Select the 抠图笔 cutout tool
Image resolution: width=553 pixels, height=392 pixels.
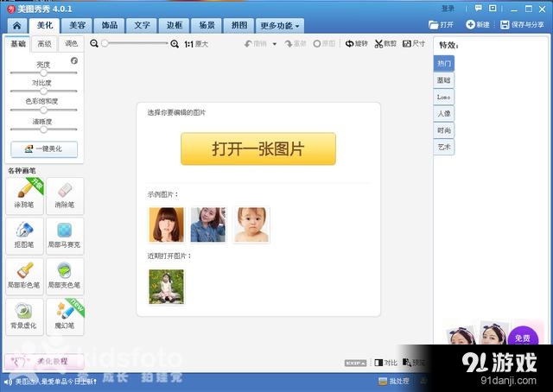click(24, 237)
